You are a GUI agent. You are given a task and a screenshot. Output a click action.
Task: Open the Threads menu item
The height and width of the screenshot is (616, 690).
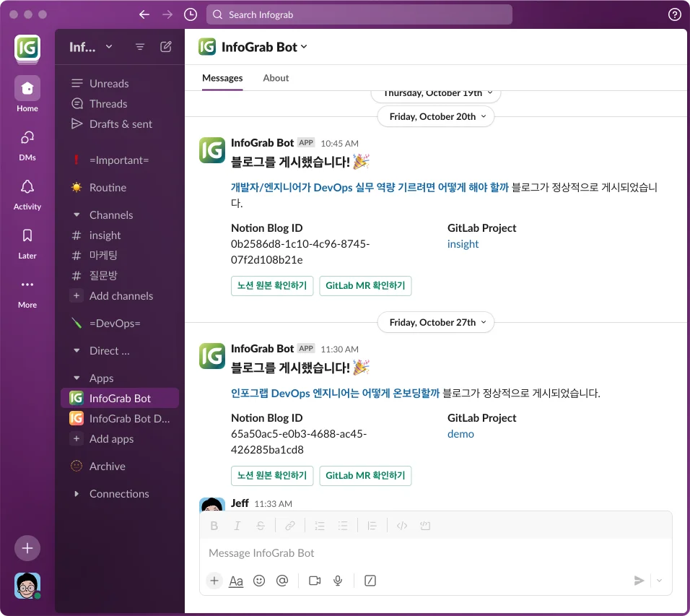[x=108, y=103]
